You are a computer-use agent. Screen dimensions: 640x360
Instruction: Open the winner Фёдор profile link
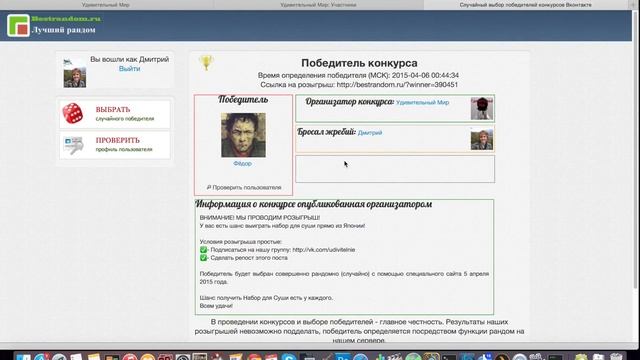coord(242,163)
